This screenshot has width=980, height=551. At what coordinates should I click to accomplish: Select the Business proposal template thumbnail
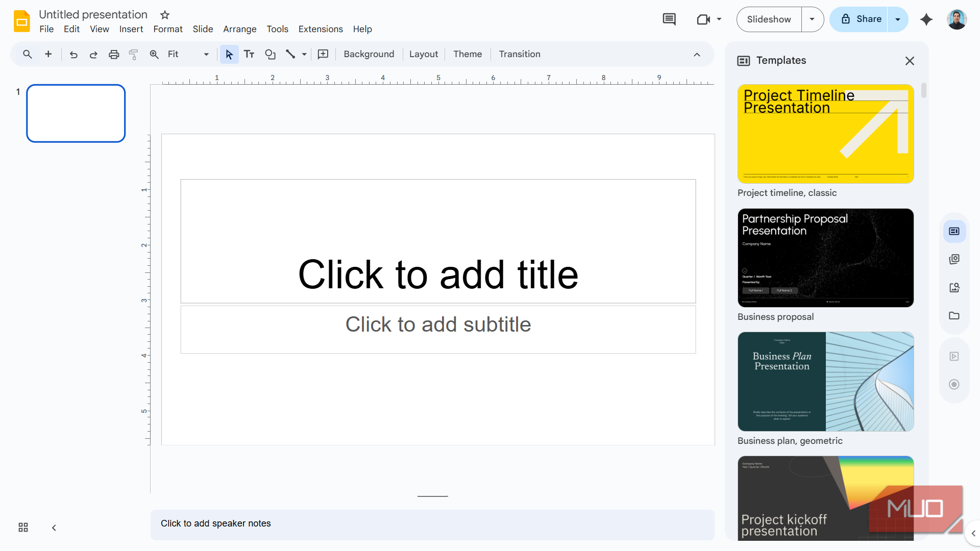[825, 258]
